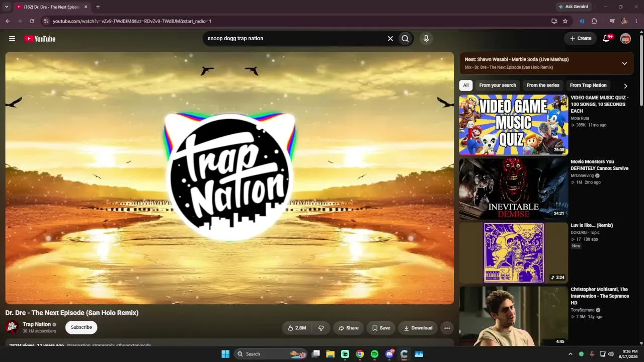Image resolution: width=644 pixels, height=362 pixels.
Task: View site information icon in address bar
Action: click(x=46, y=21)
